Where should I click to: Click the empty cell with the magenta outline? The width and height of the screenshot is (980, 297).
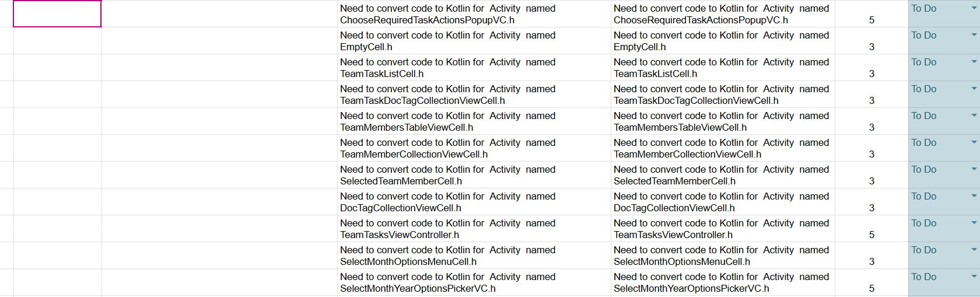click(x=57, y=13)
